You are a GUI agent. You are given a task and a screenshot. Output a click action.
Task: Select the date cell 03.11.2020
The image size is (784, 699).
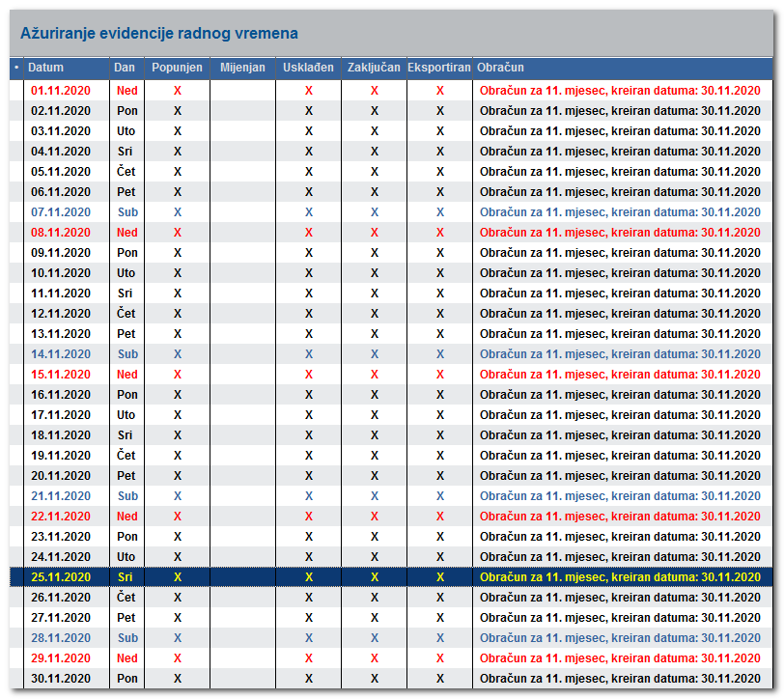[x=61, y=131]
